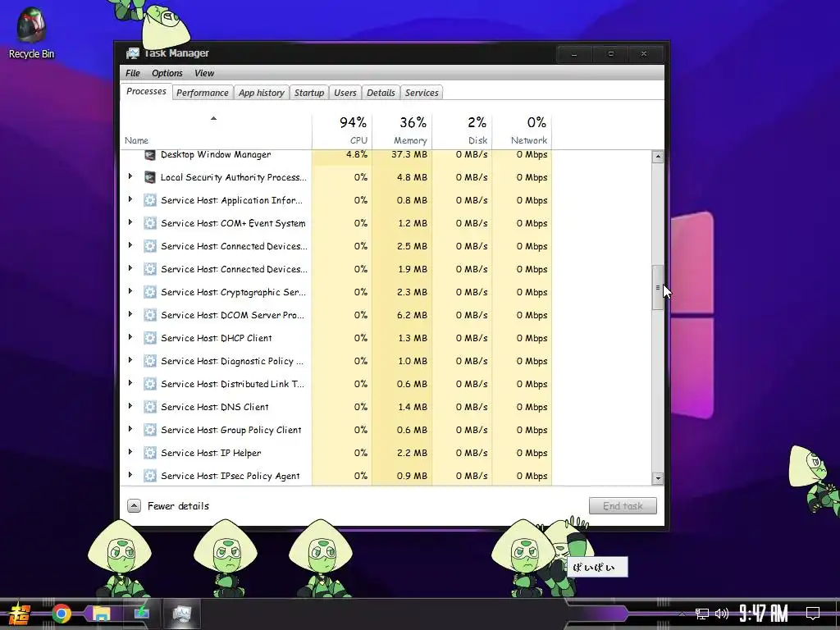
Task: Click the Task Manager title bar icon
Action: 132,53
